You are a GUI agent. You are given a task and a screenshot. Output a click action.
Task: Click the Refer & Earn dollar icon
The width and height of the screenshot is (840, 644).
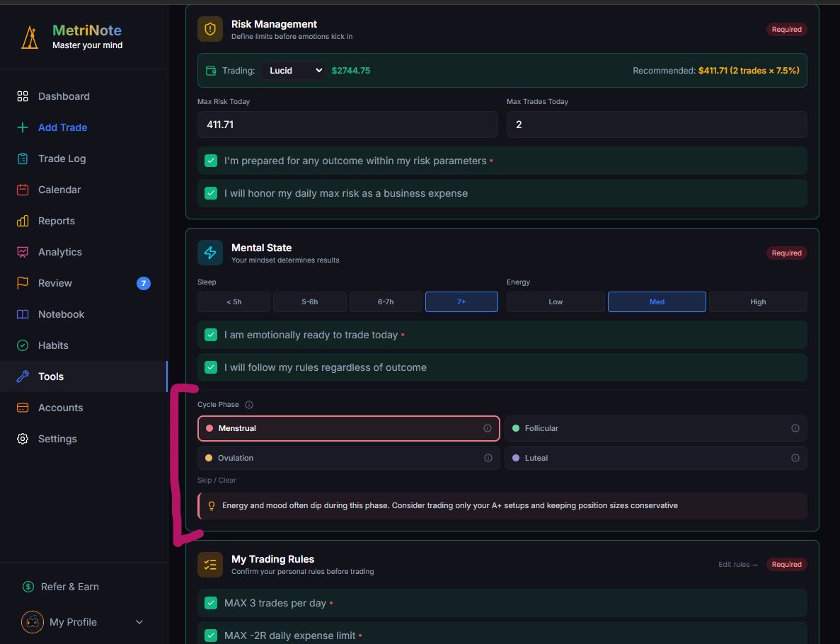[x=28, y=587]
